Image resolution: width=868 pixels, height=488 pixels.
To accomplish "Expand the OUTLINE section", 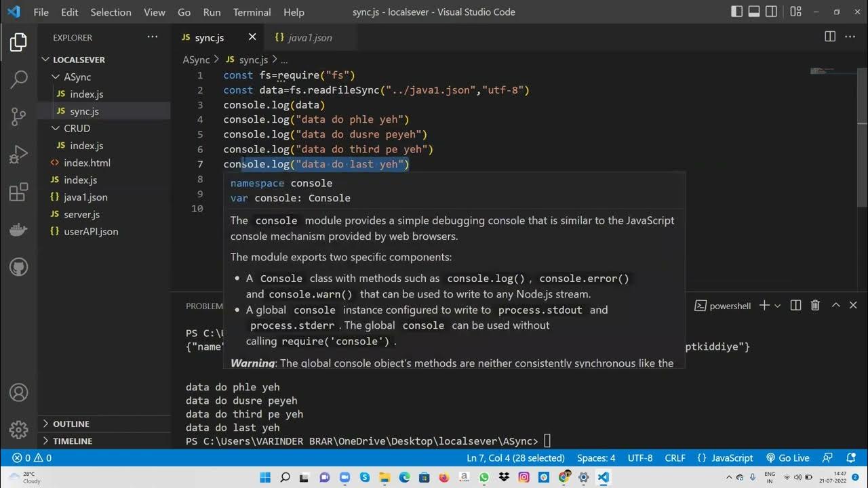I will [104, 424].
